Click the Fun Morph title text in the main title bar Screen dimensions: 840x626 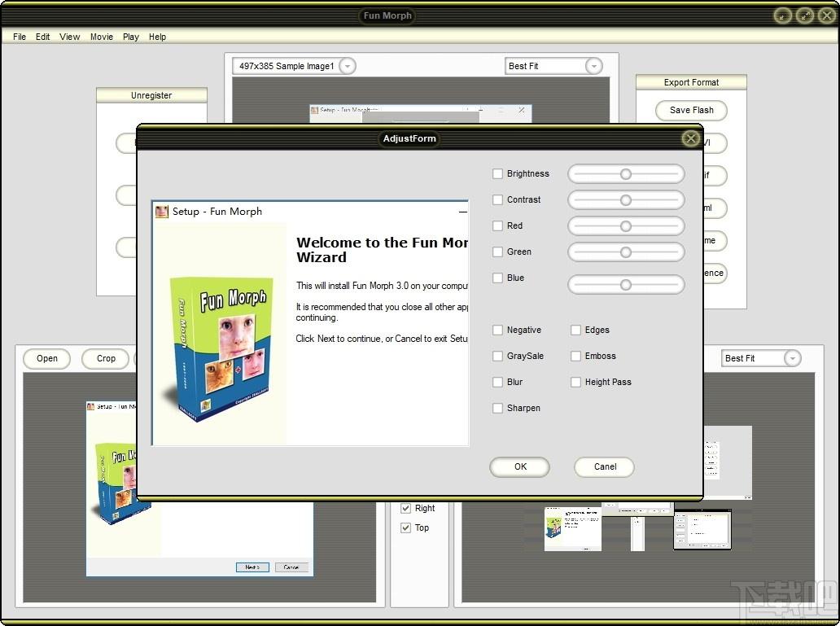(x=388, y=15)
